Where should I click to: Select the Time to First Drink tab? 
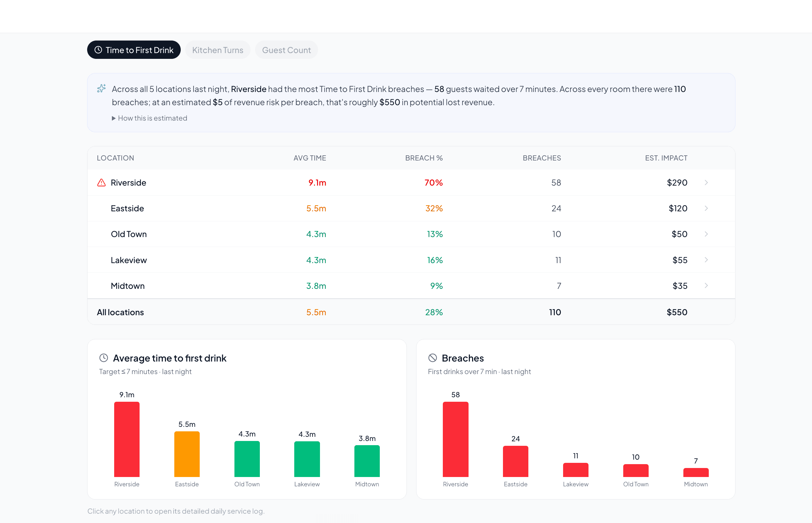(x=134, y=50)
